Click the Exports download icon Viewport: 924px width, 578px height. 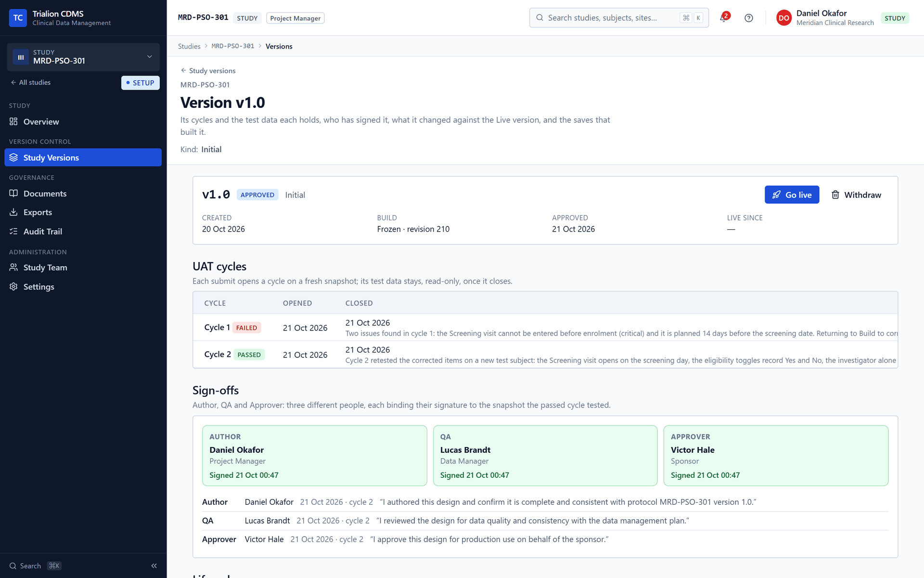tap(13, 212)
